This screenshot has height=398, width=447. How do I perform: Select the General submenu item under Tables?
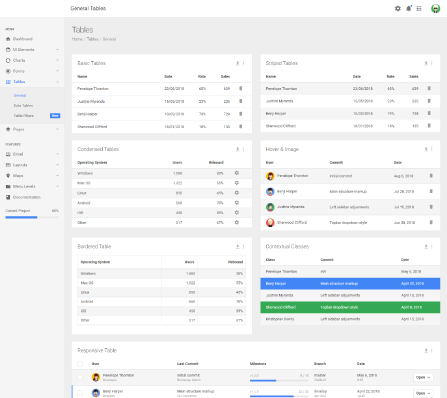pyautogui.click(x=20, y=95)
